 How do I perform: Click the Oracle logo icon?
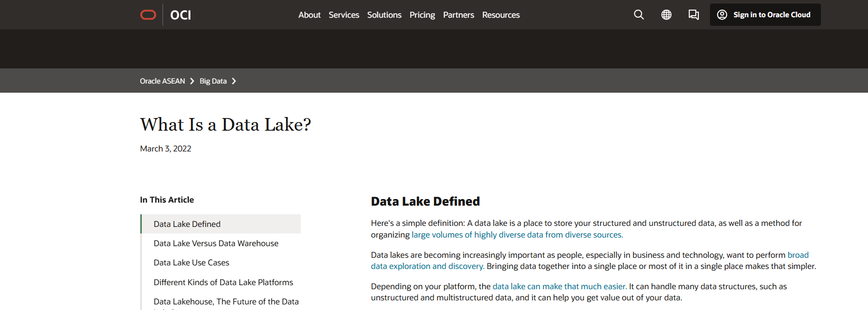(x=148, y=15)
